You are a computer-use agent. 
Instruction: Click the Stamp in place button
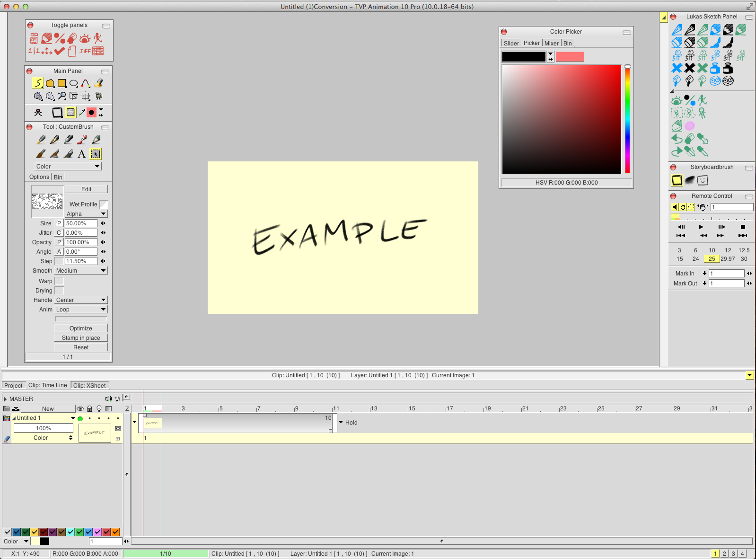(x=81, y=338)
